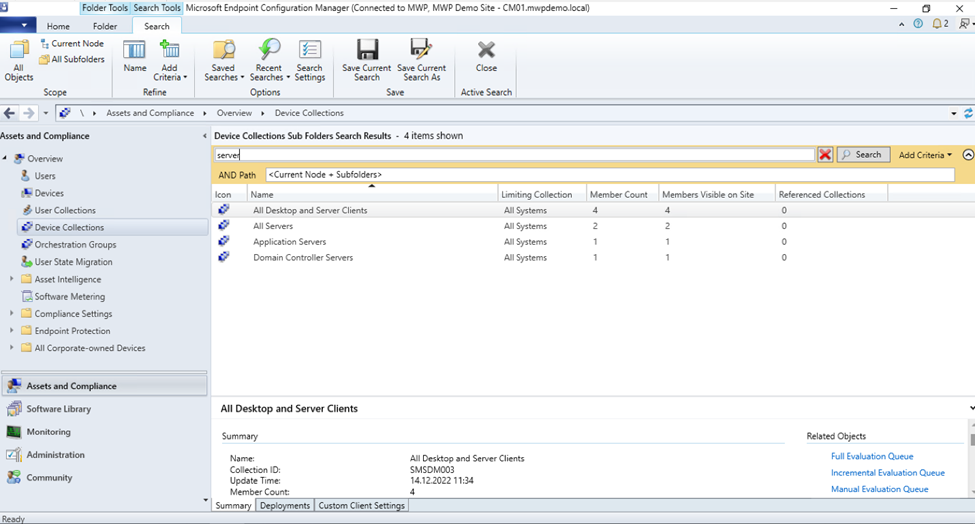Open Orchestration Groups in the tree

(x=75, y=245)
